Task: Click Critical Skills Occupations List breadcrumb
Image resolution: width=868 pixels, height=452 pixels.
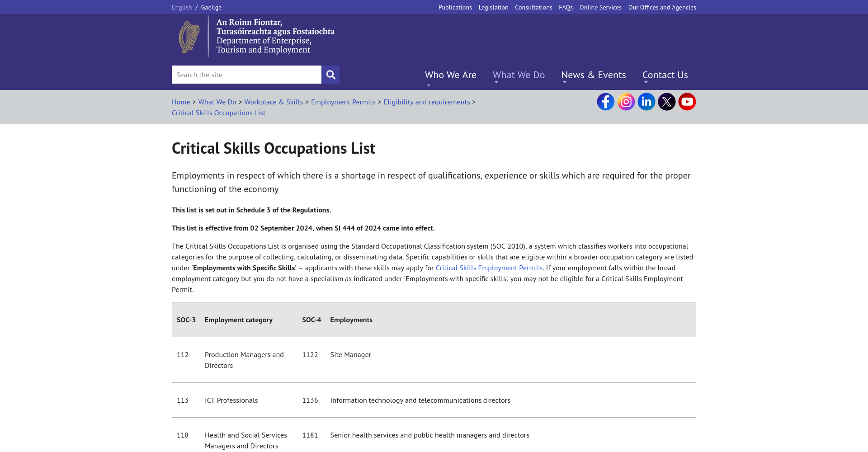Action: point(218,113)
